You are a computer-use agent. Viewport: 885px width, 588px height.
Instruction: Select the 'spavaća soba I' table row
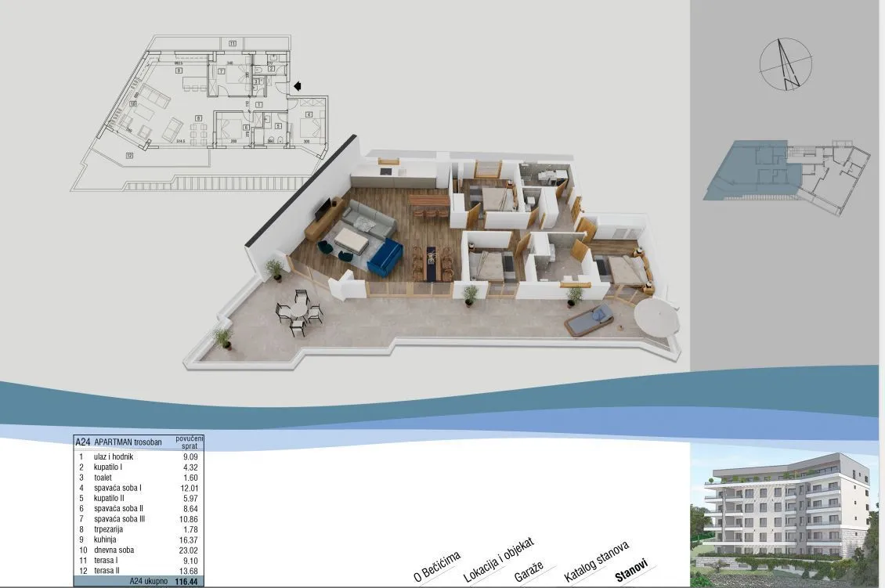click(x=139, y=488)
